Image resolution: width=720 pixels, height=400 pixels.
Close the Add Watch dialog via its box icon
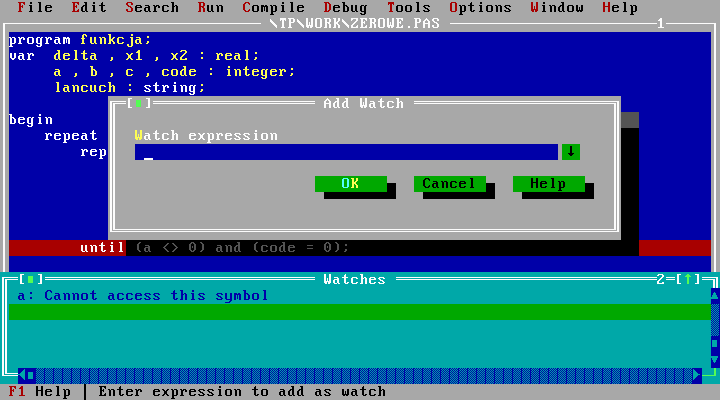[139, 103]
